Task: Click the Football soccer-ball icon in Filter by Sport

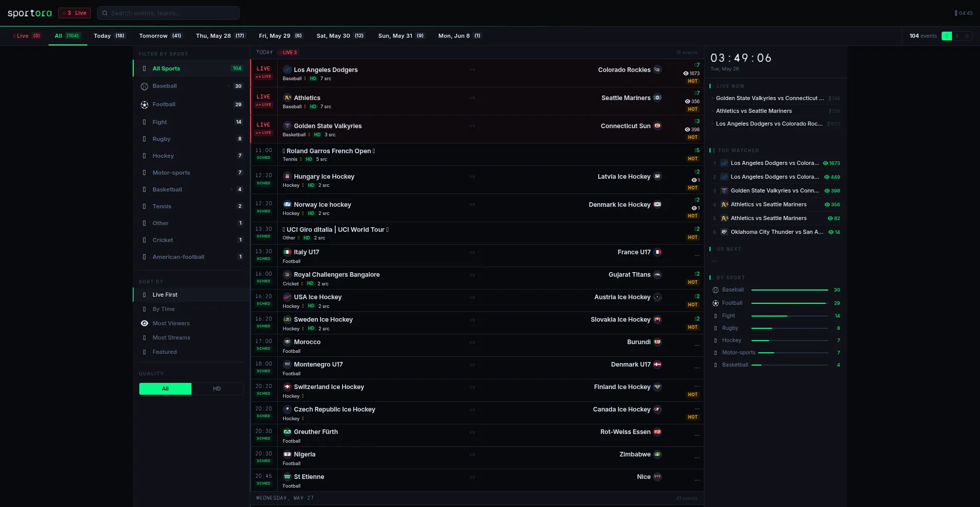Action: pyautogui.click(x=144, y=105)
